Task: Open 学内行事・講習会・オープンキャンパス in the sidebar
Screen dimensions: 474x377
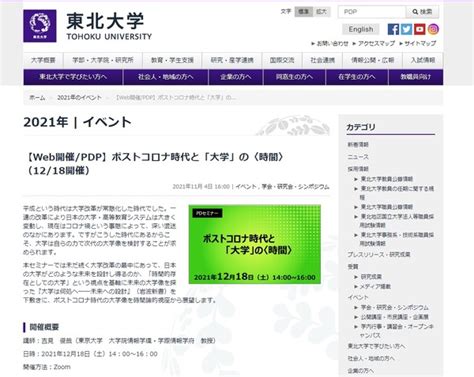Action: 397,331
